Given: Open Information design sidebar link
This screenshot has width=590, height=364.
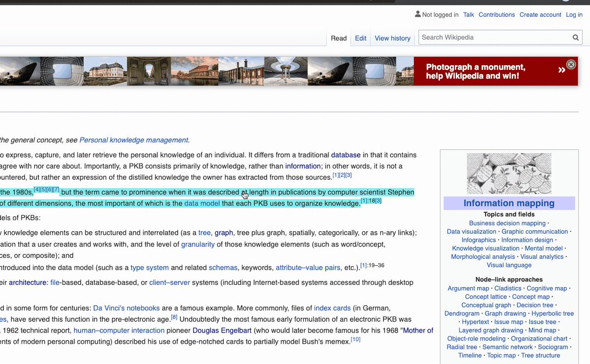Looking at the screenshot, I should coord(527,240).
